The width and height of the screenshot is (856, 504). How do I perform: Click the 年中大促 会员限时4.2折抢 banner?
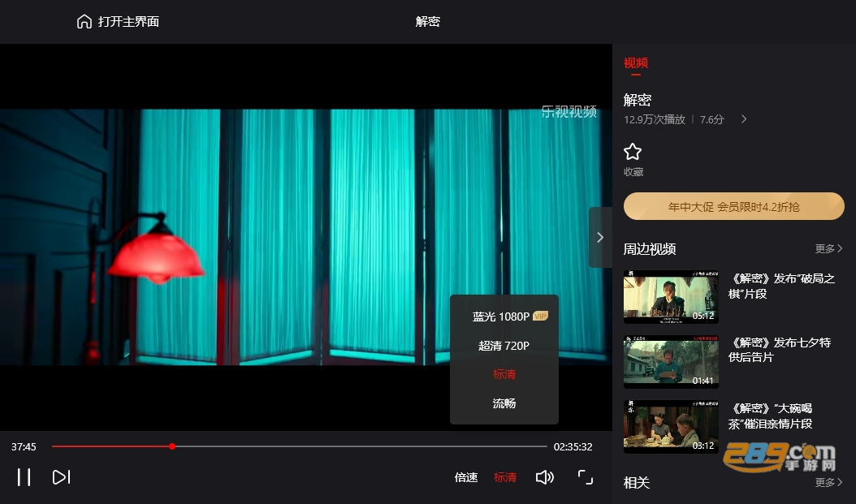[x=733, y=206]
